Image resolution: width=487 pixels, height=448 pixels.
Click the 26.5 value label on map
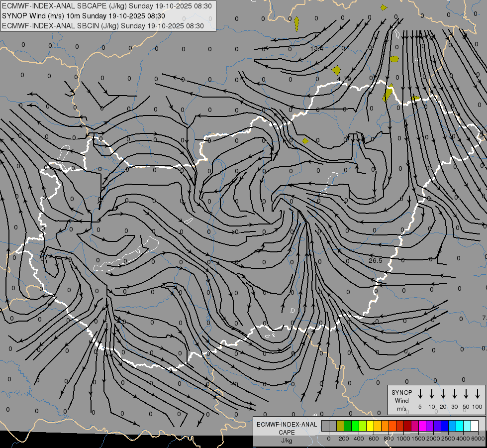(x=376, y=260)
